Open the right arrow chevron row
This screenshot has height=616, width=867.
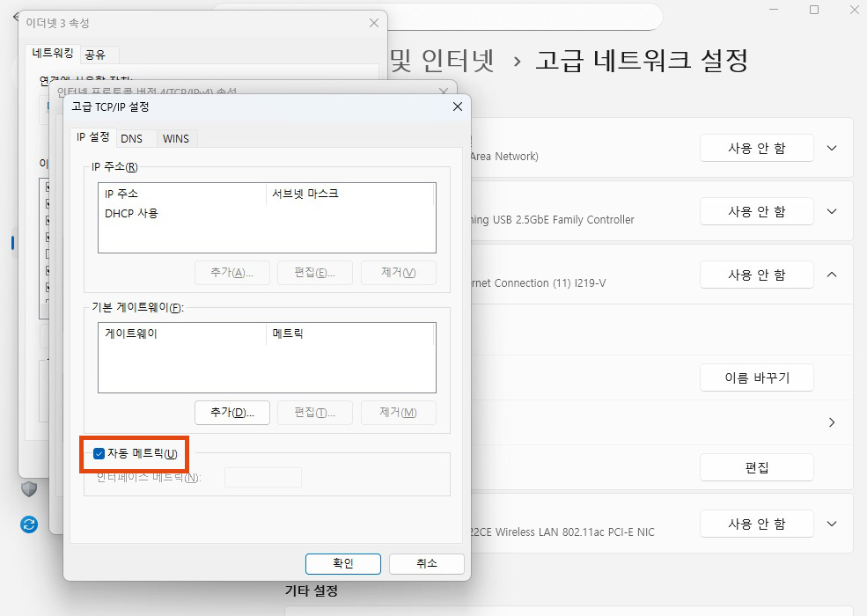coord(832,422)
